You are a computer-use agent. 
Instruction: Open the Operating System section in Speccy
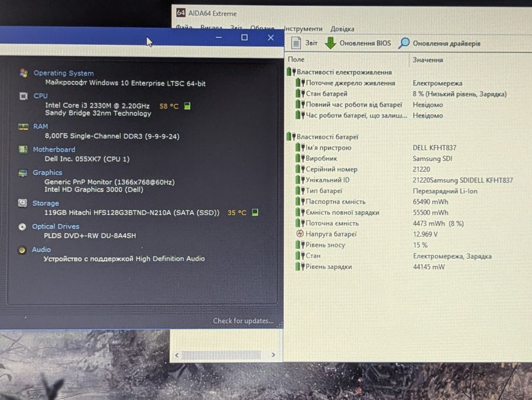pos(63,73)
